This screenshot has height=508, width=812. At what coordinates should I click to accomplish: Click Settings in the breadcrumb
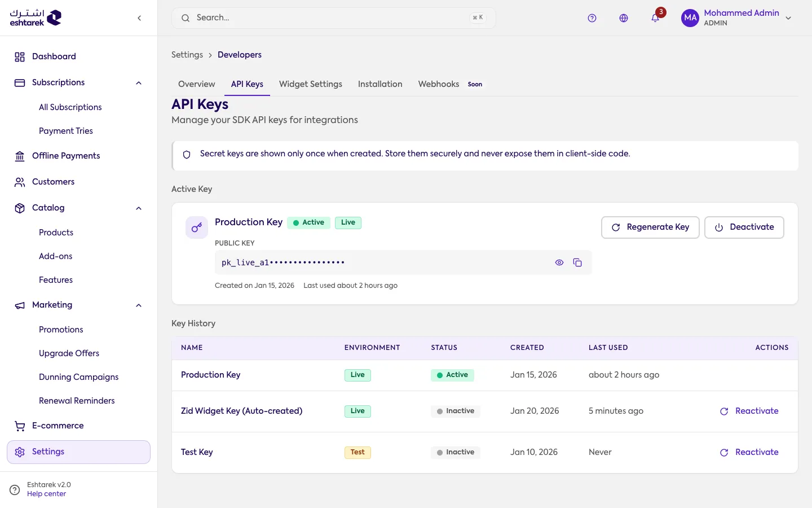tap(187, 55)
